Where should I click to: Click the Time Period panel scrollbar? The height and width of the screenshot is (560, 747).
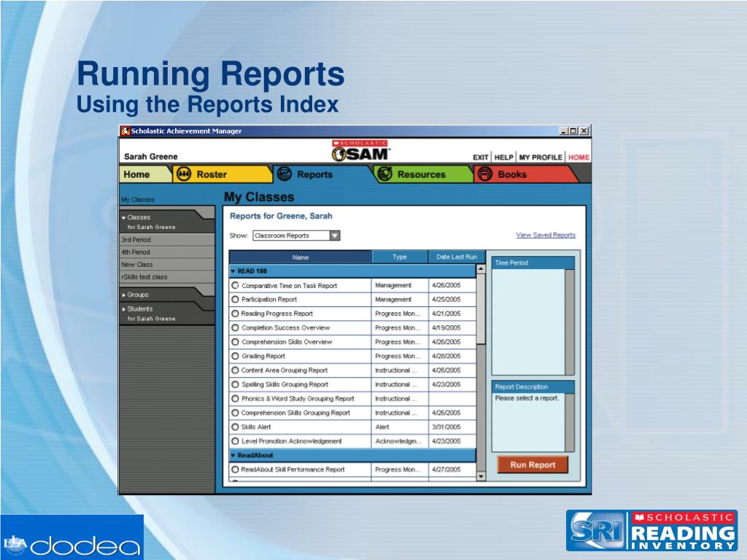click(x=569, y=322)
